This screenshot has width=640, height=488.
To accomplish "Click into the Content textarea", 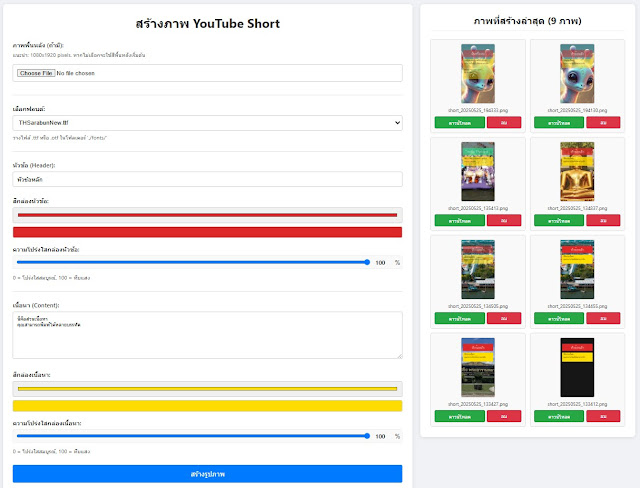I will (x=207, y=334).
